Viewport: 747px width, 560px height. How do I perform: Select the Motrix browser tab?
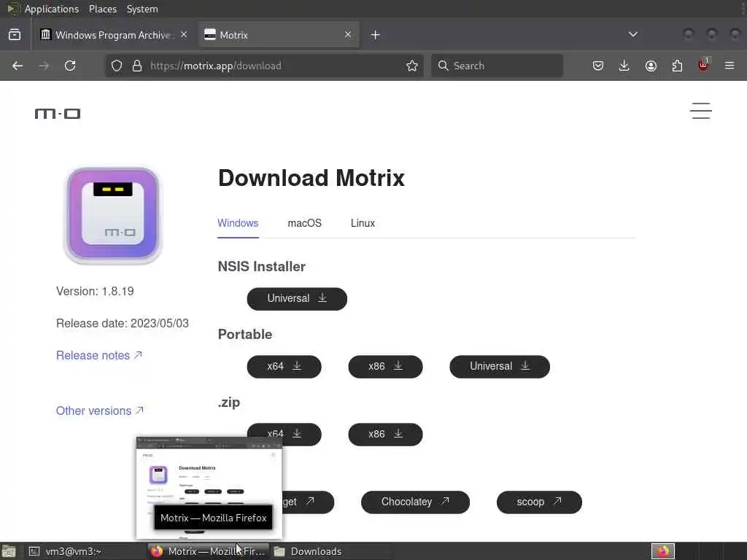(279, 35)
